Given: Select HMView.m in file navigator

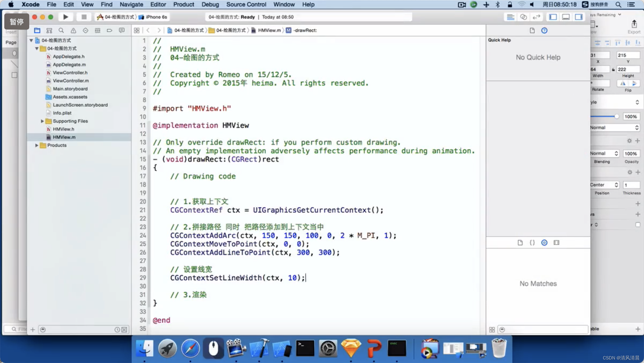Looking at the screenshot, I should click(x=64, y=137).
